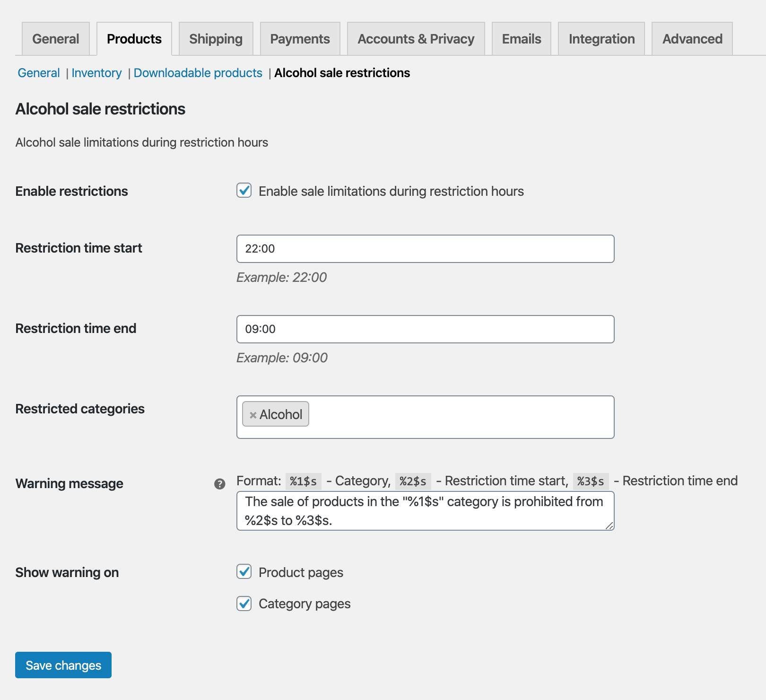This screenshot has height=700, width=766.
Task: Grab the Warning message textarea resize handle
Action: [609, 525]
